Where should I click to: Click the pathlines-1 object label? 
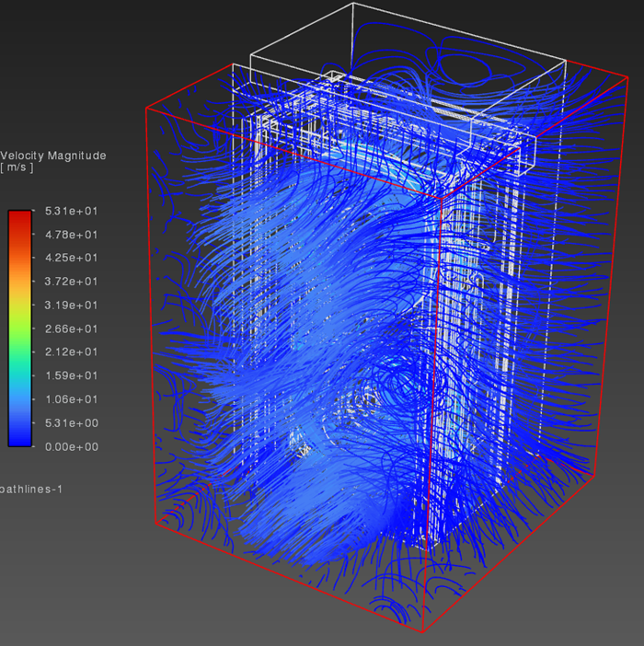30,489
